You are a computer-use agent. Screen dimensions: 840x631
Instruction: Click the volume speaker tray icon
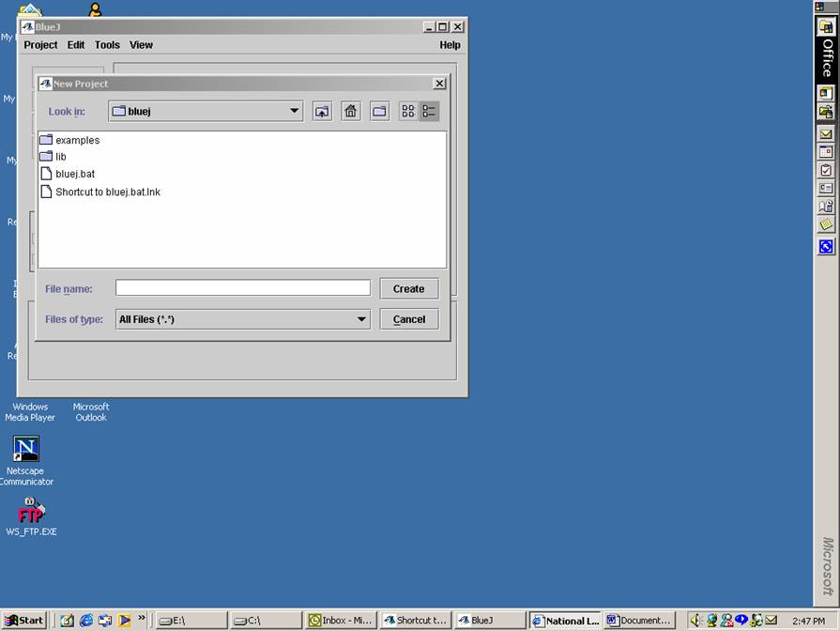pyautogui.click(x=695, y=621)
